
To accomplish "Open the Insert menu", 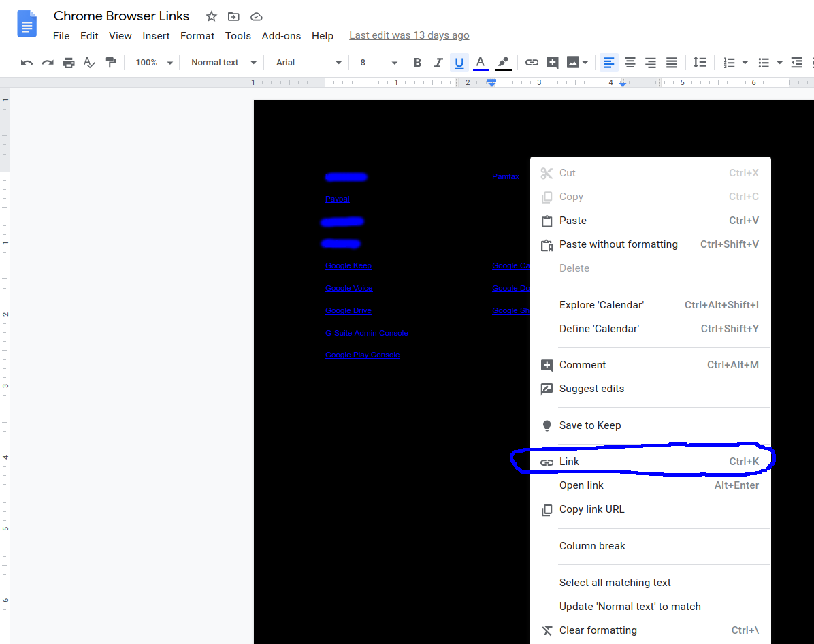I will (156, 36).
